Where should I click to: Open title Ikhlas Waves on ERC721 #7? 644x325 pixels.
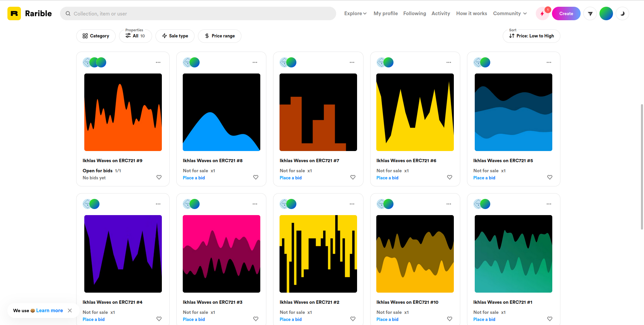point(310,161)
